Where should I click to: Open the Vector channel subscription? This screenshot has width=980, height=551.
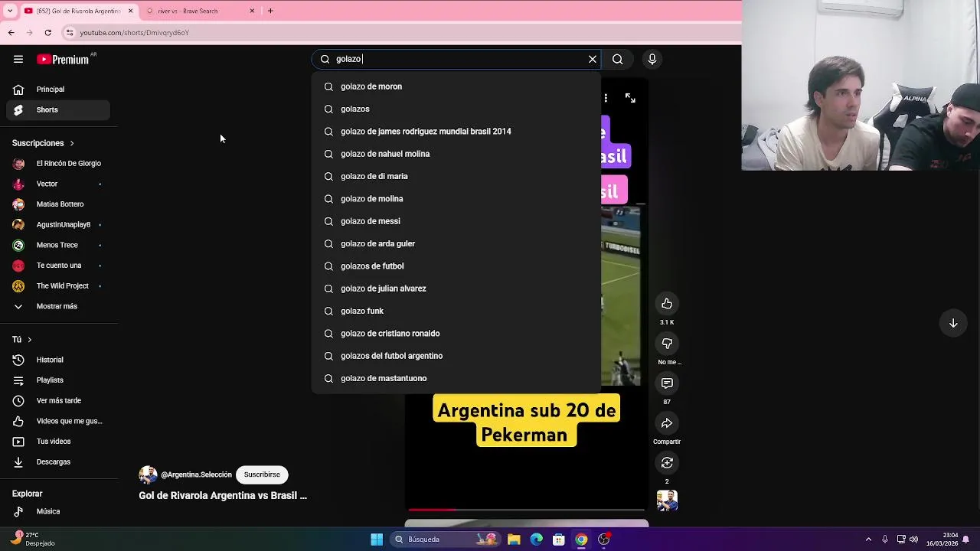click(58, 184)
